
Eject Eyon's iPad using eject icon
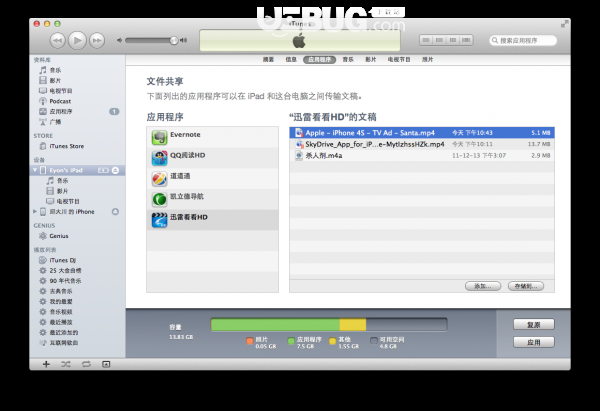(115, 170)
